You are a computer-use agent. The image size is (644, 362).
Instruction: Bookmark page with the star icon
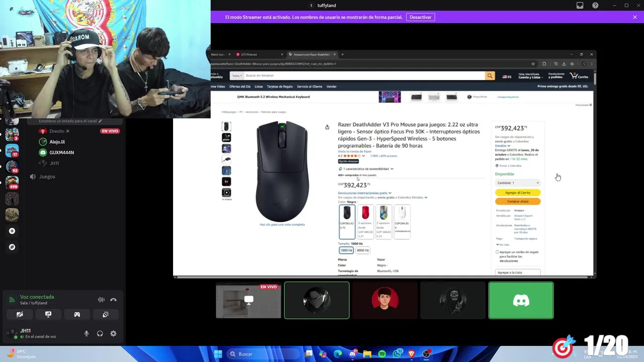533,64
